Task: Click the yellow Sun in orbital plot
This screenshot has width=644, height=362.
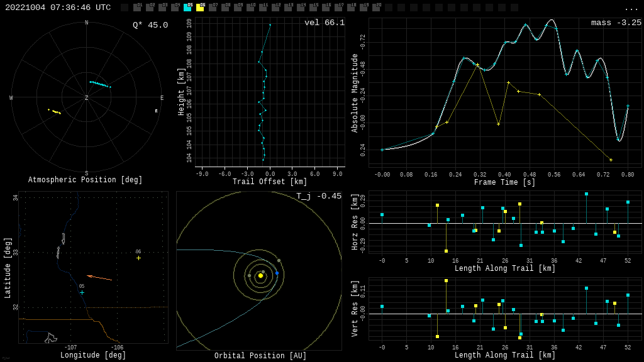Action: 260,275
